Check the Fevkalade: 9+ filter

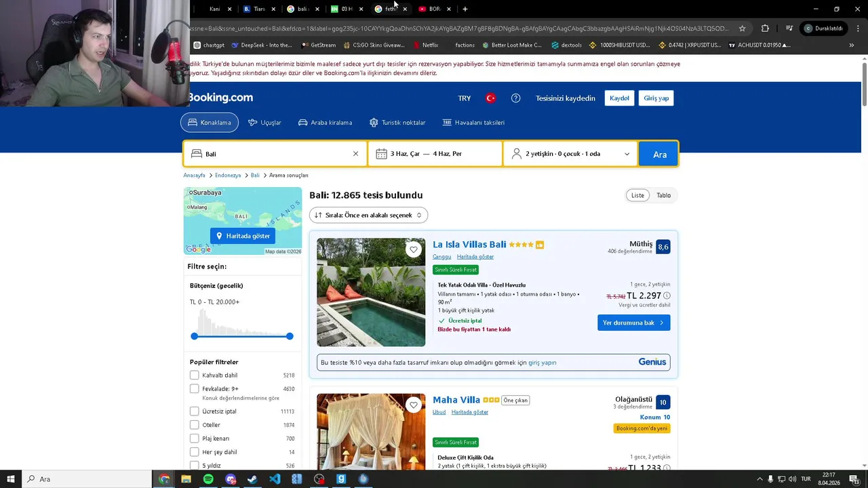[195, 388]
